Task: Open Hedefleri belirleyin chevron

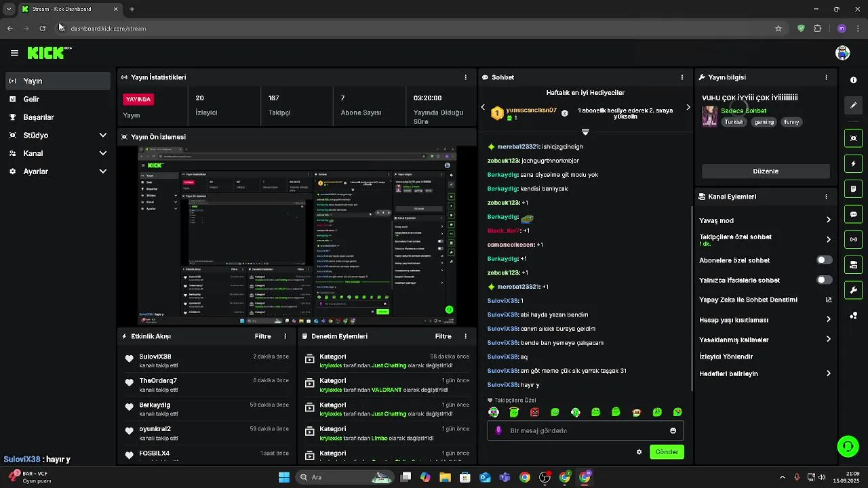Action: click(828, 373)
